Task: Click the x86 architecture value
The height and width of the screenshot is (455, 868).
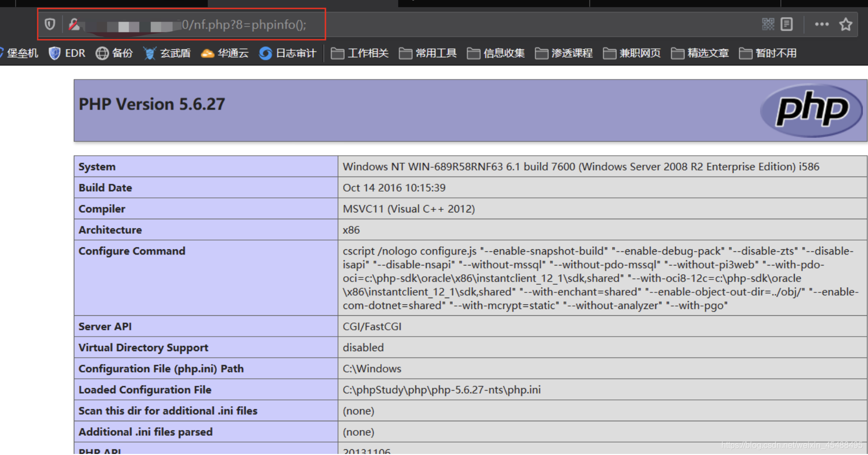Action: click(x=351, y=230)
